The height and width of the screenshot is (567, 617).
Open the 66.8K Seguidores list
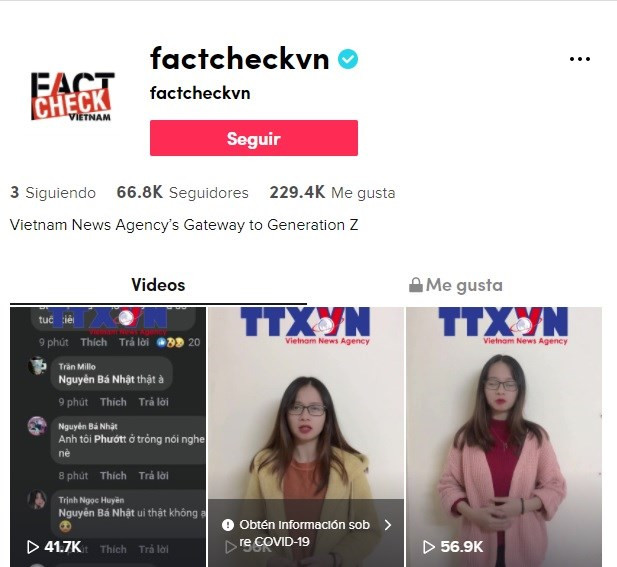pos(183,192)
